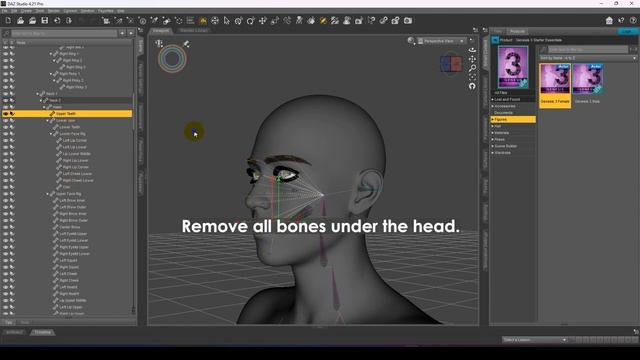Click the draw style sphere icon
640x360 pixels.
coord(411,41)
